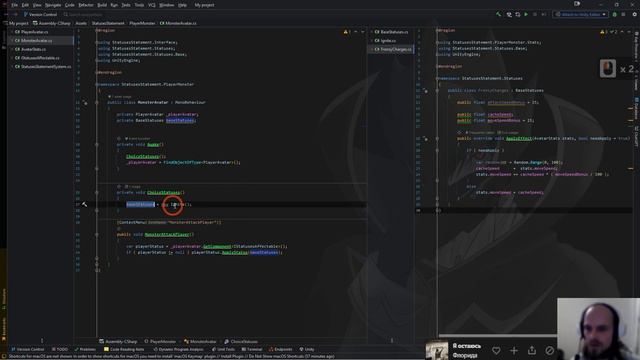The image size is (640, 360).
Task: Open the Refactor menu
Action: [x=86, y=5]
